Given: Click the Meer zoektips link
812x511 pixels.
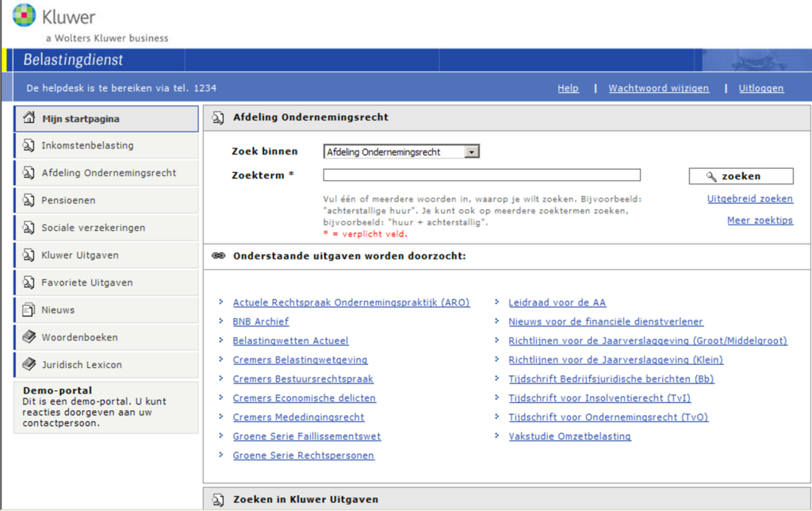Looking at the screenshot, I should tap(760, 220).
